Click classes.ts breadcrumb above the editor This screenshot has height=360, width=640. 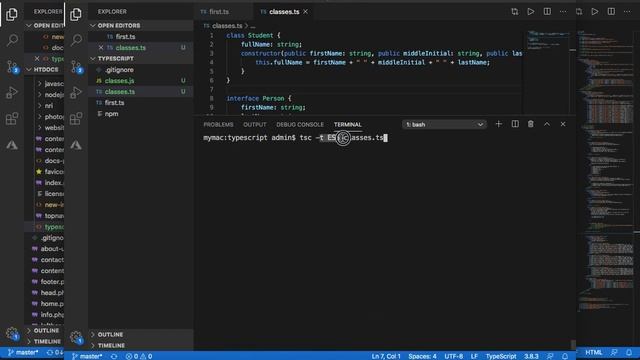coord(227,26)
